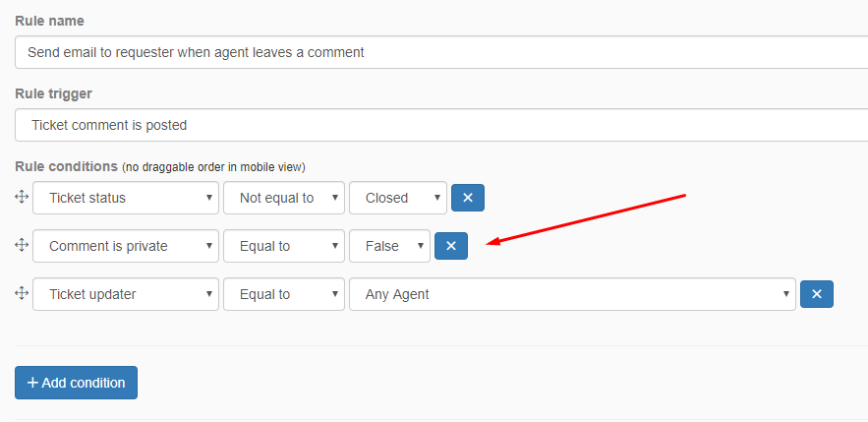The width and height of the screenshot is (868, 422).
Task: Click move handle beside Comment is private
Action: [x=21, y=245]
